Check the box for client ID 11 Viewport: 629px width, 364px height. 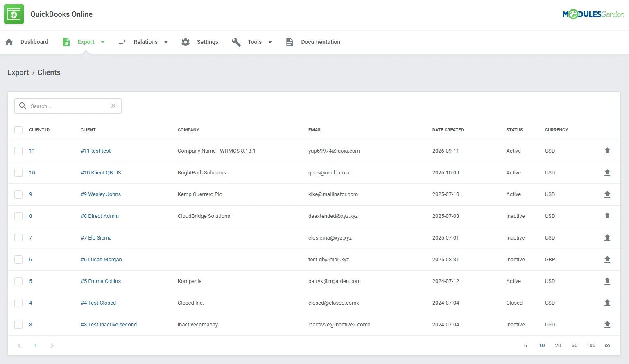coord(18,151)
